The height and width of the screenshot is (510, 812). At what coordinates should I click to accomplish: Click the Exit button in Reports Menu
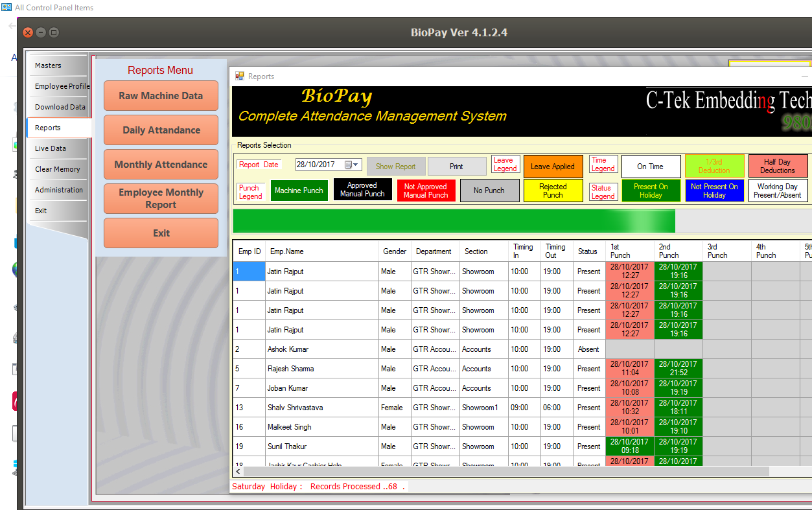161,233
